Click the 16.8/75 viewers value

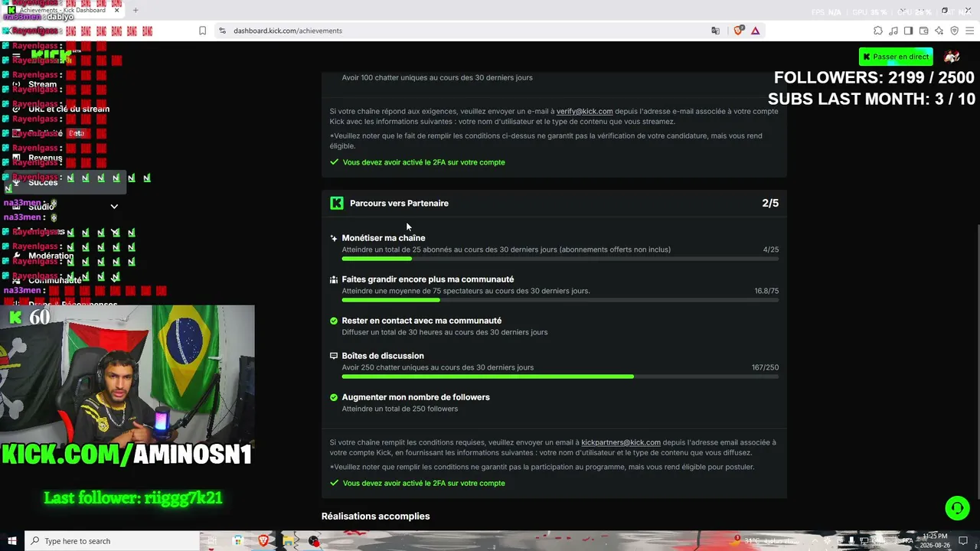click(x=766, y=291)
